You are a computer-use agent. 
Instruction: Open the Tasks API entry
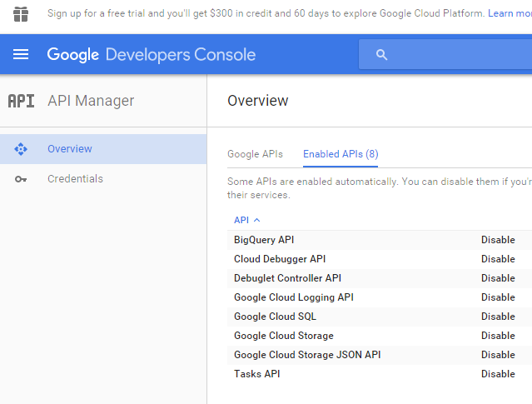256,374
